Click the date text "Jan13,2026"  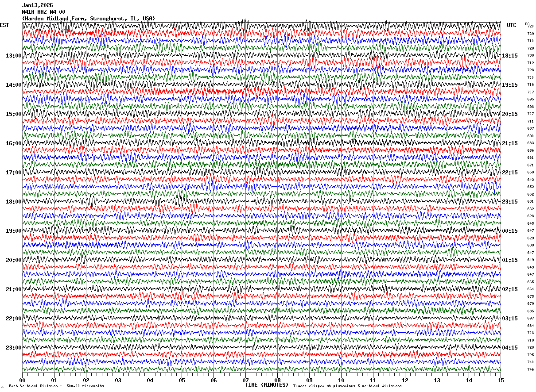click(x=37, y=5)
